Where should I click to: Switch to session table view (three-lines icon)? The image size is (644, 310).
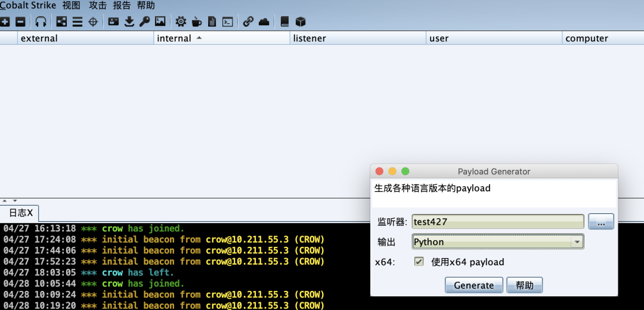point(77,22)
